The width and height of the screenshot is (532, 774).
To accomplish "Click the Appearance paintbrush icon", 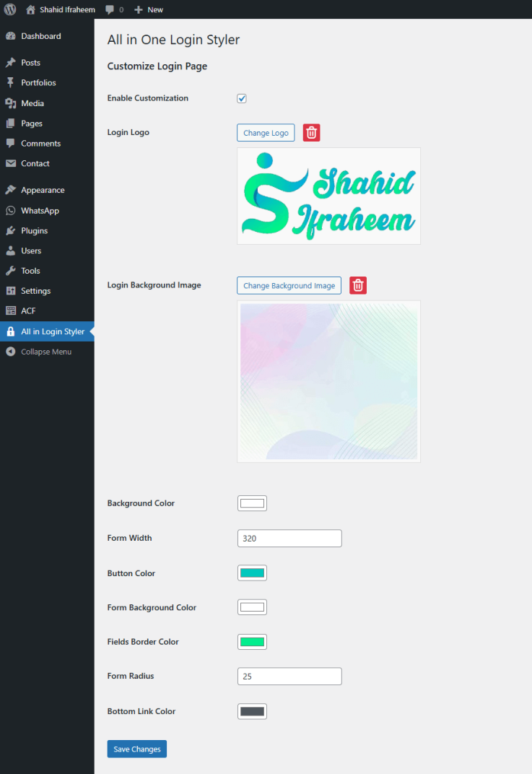I will (x=11, y=190).
